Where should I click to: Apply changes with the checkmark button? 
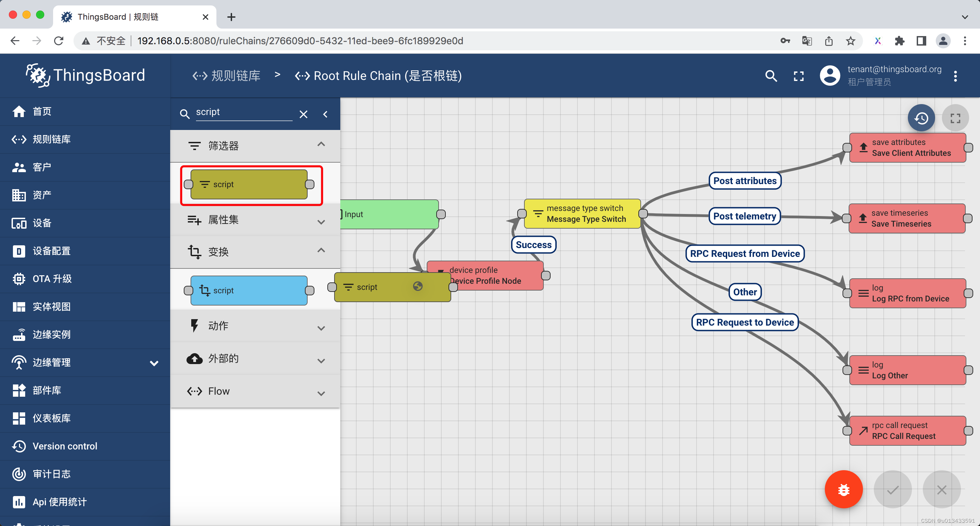click(893, 490)
